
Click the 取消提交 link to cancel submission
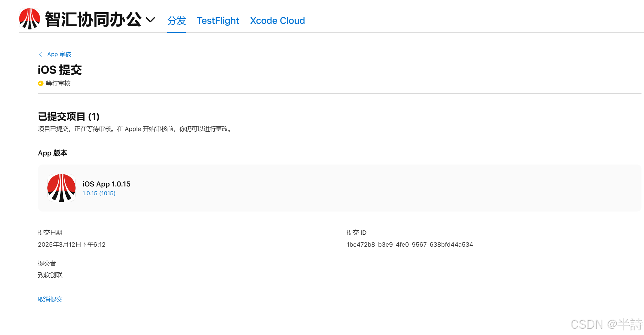coord(50,299)
